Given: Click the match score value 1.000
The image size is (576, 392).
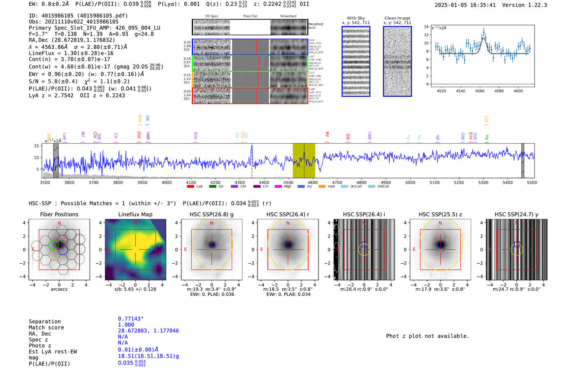Looking at the screenshot, I should (x=126, y=325).
